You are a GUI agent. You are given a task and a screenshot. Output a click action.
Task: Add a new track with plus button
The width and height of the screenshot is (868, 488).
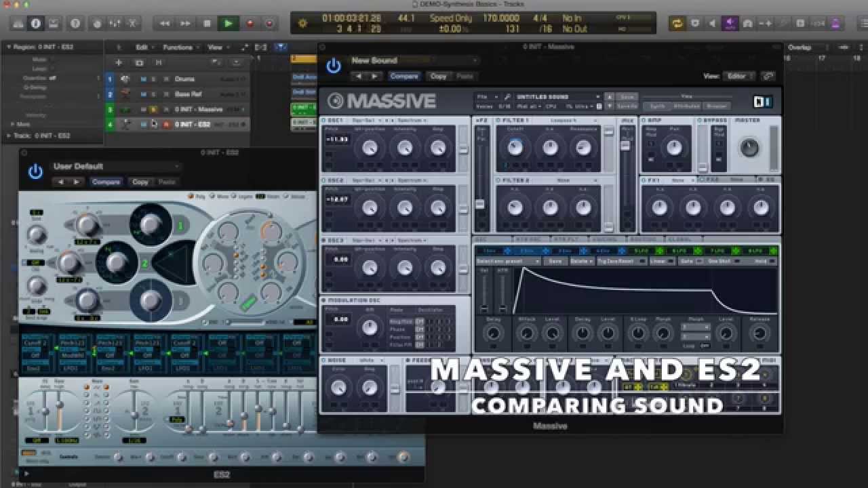[119, 62]
